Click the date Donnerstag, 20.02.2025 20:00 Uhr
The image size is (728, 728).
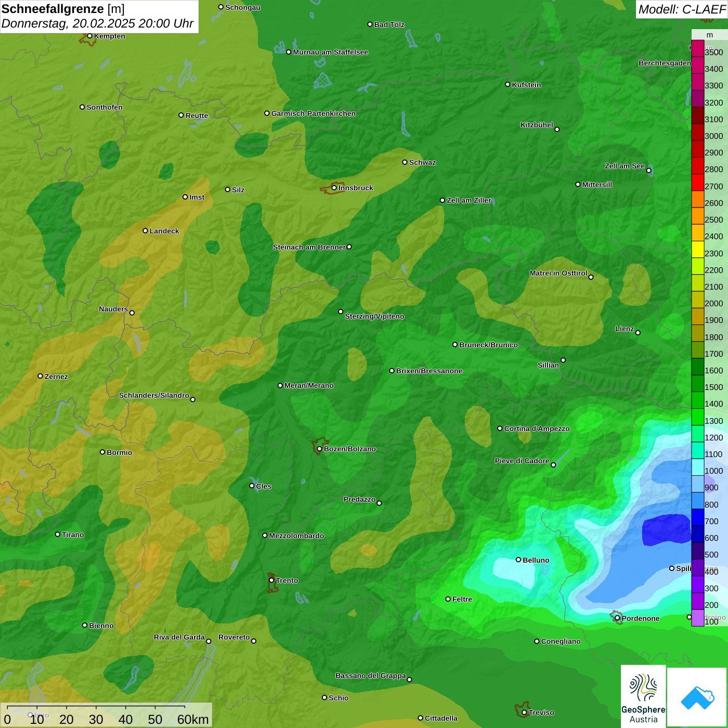pos(97,23)
